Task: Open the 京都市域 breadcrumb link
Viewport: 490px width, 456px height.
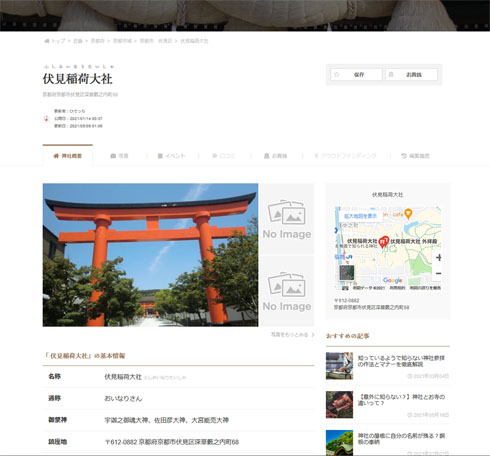Action: coord(122,41)
